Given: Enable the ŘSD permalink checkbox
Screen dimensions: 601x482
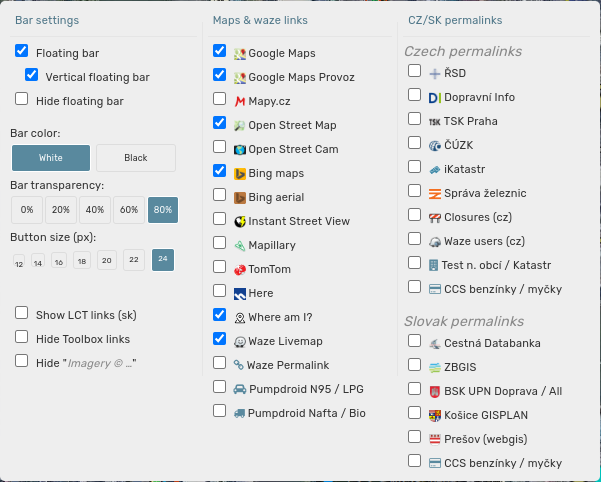Looking at the screenshot, I should [x=414, y=72].
